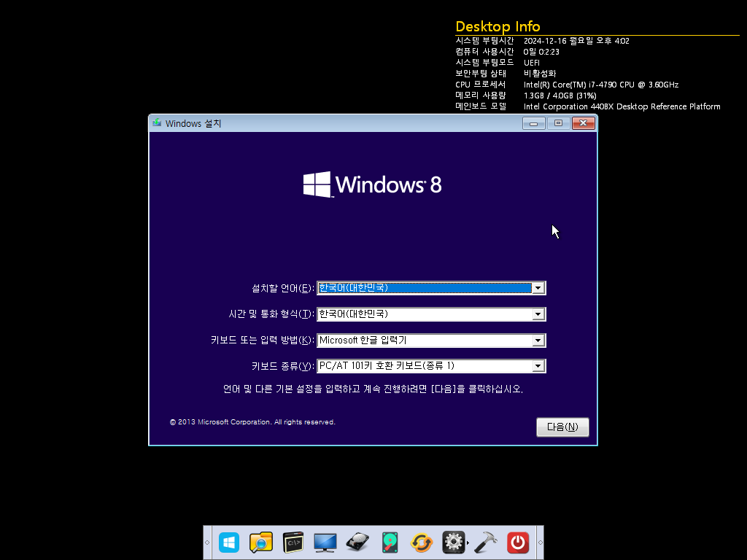This screenshot has height=560, width=747.
Task: Click the dock's right edge handle
Action: click(x=541, y=542)
